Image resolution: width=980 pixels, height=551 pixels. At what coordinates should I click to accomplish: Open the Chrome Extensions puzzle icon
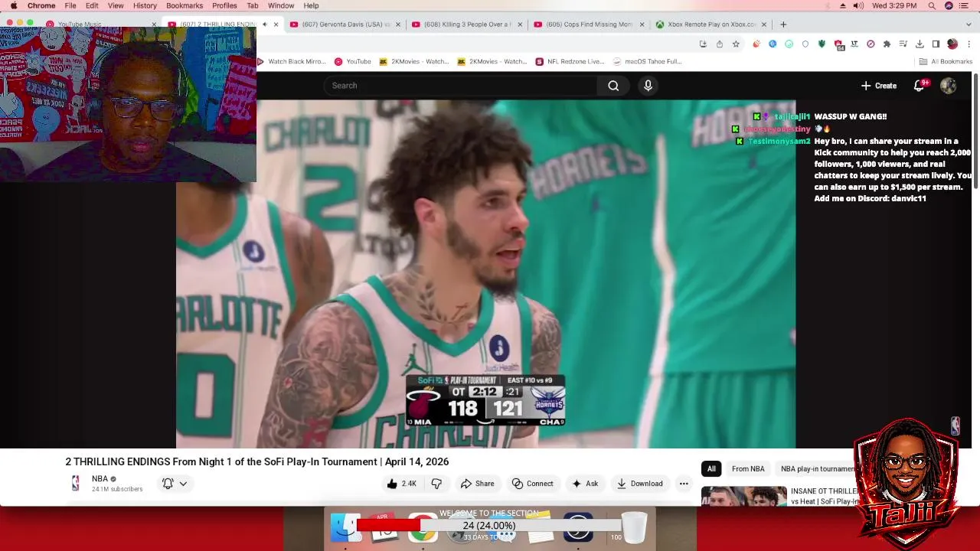tap(887, 44)
